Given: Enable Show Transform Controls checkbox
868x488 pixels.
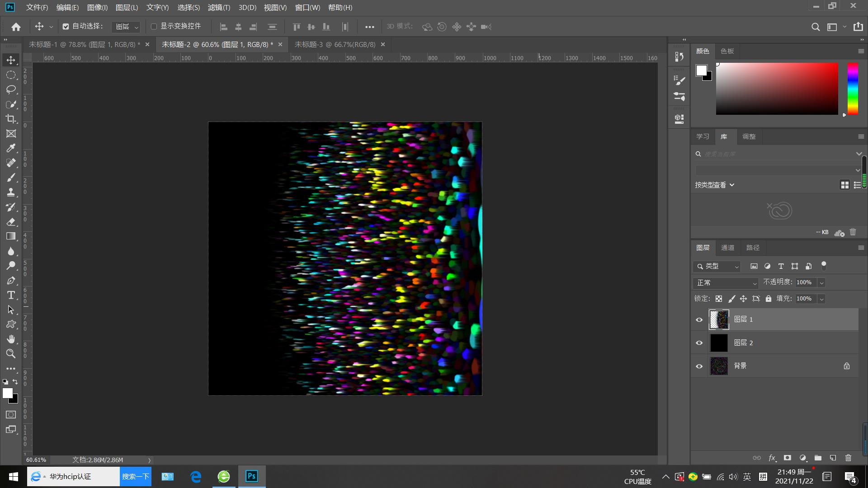Looking at the screenshot, I should tap(154, 27).
